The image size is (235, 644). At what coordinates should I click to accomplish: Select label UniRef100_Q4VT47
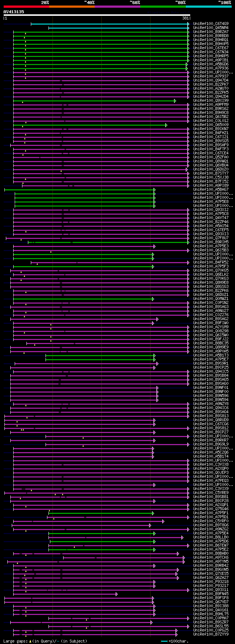pyautogui.click(x=211, y=218)
